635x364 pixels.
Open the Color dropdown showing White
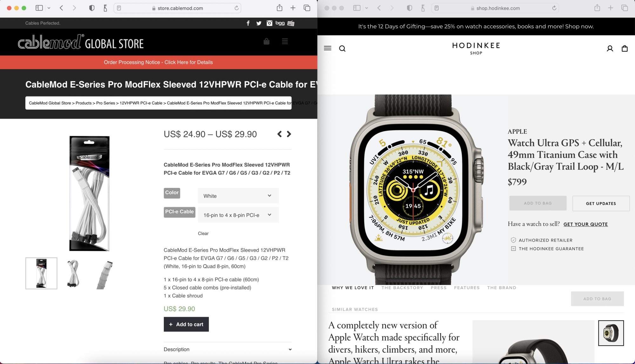(x=238, y=196)
